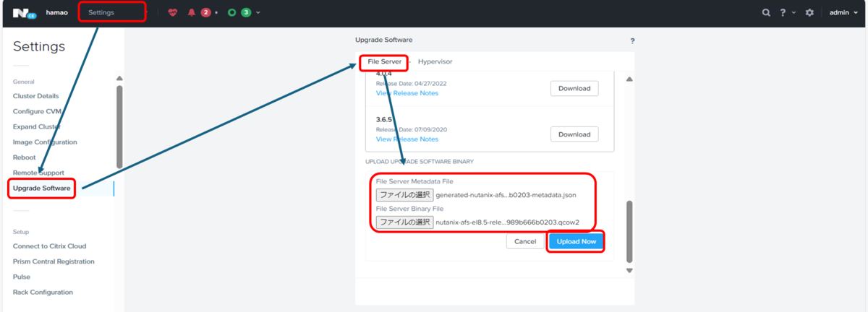Open Expand Cluster setting

point(37,126)
